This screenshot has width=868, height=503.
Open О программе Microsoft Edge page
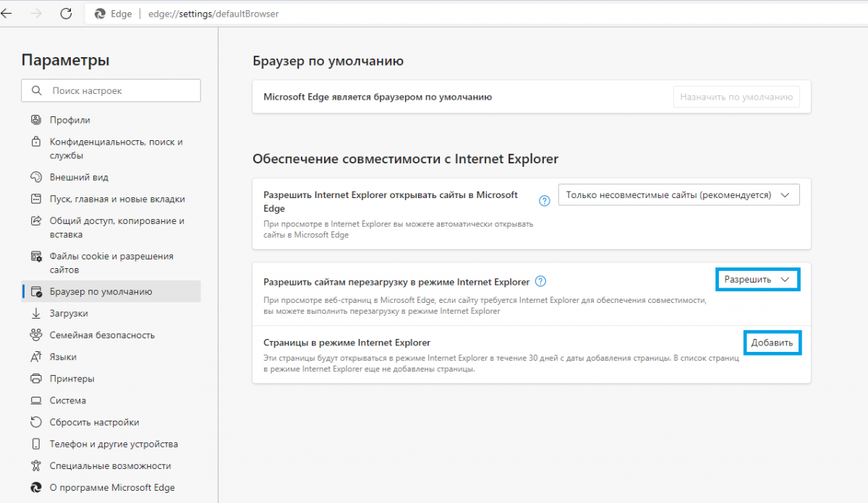(x=111, y=487)
